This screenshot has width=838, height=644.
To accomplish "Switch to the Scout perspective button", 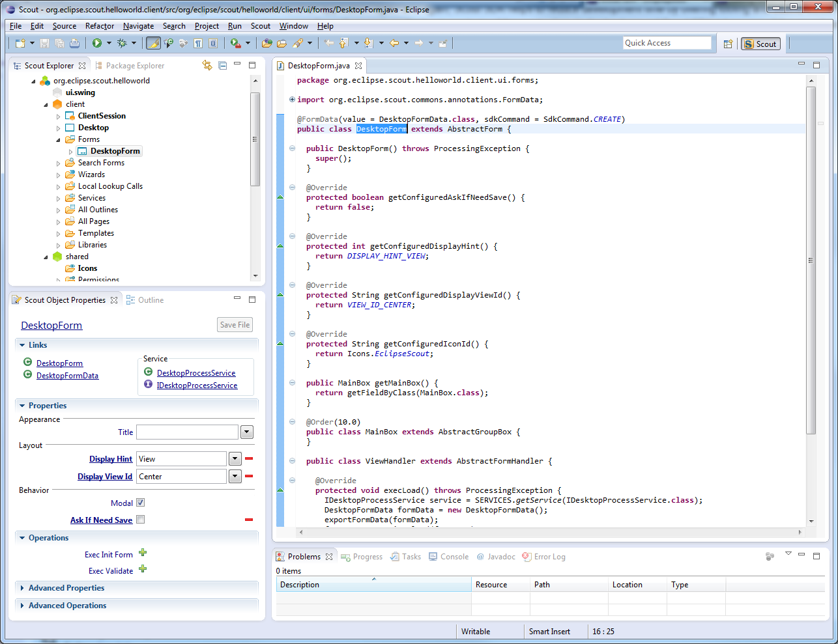I will (x=760, y=44).
